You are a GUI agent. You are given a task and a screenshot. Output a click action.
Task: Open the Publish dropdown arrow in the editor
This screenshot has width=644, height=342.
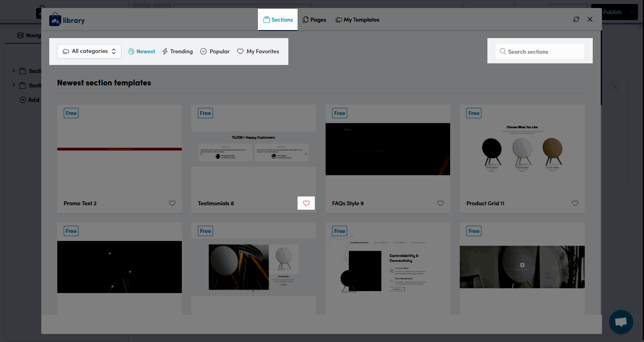pos(632,12)
